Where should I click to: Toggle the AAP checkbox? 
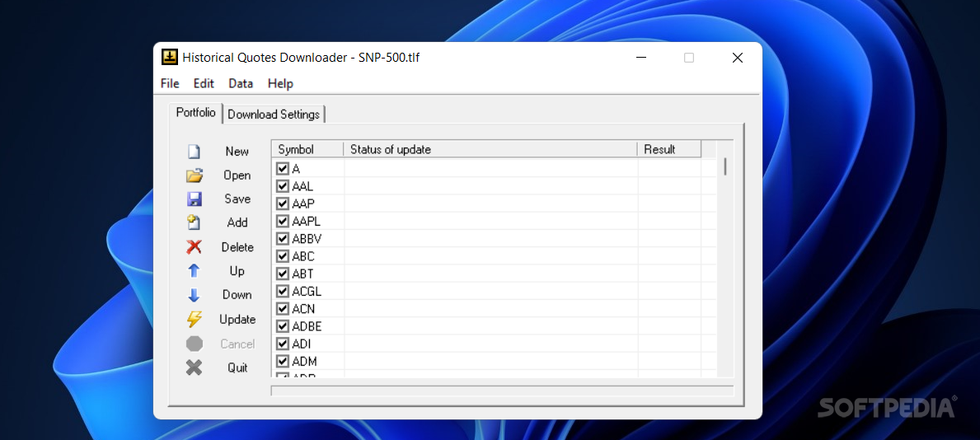point(283,204)
